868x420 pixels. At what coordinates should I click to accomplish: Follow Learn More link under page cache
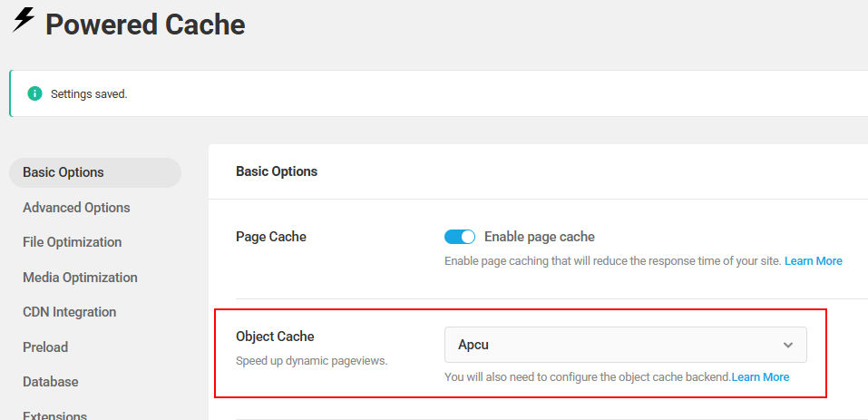click(x=814, y=260)
